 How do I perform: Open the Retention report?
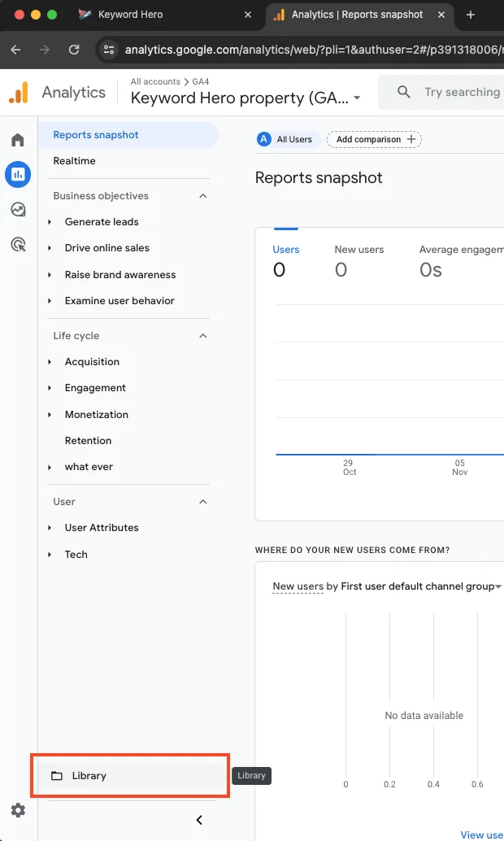tap(88, 441)
